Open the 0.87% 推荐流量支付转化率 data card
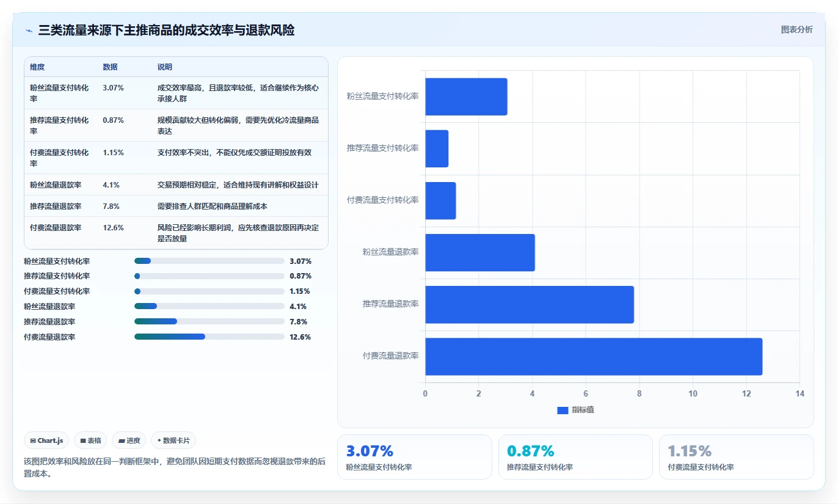The width and height of the screenshot is (838, 504). pyautogui.click(x=575, y=457)
